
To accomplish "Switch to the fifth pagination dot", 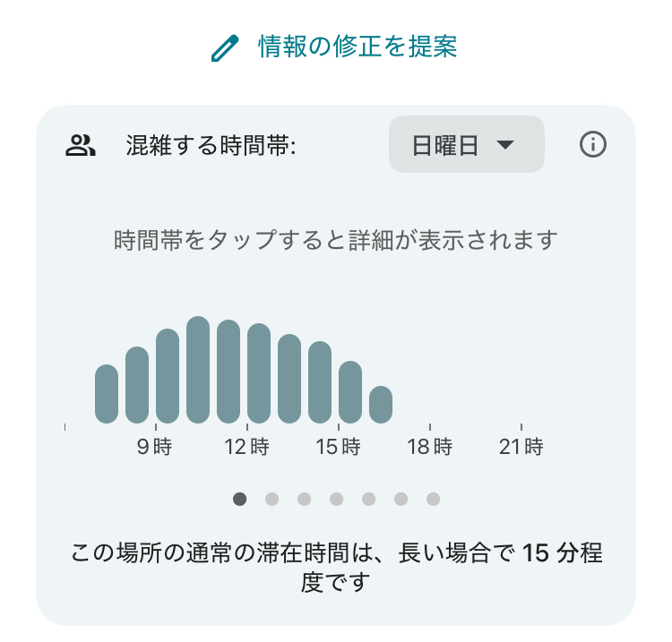I will point(368,499).
